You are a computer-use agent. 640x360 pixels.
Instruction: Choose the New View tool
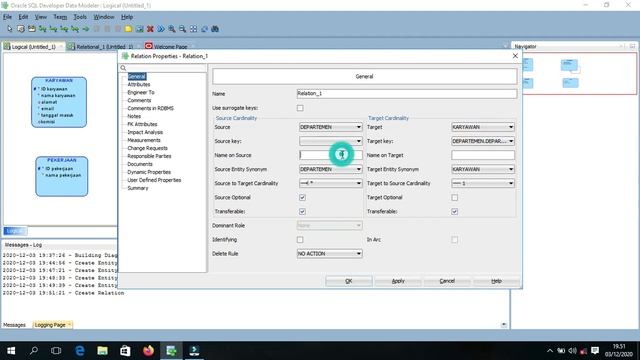(31, 29)
